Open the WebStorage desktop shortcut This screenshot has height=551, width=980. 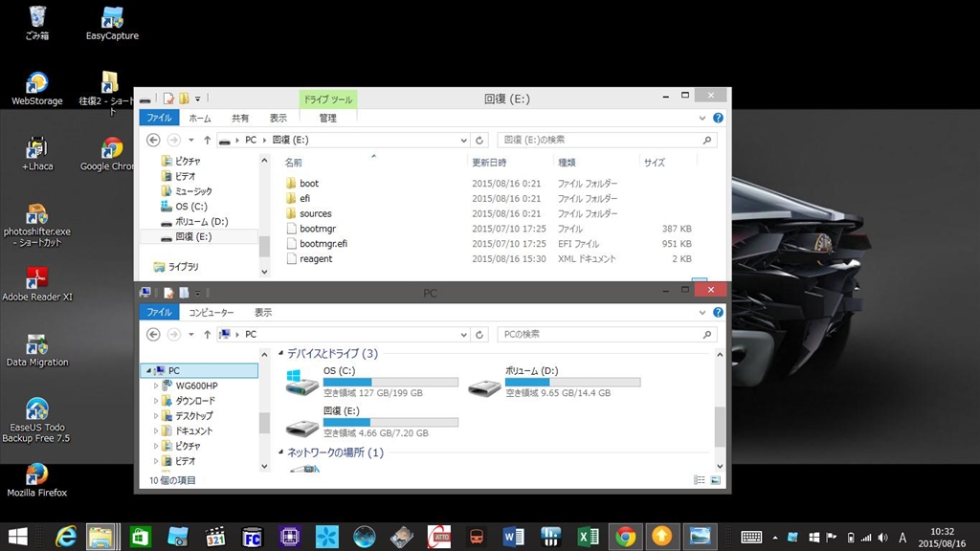click(x=37, y=88)
